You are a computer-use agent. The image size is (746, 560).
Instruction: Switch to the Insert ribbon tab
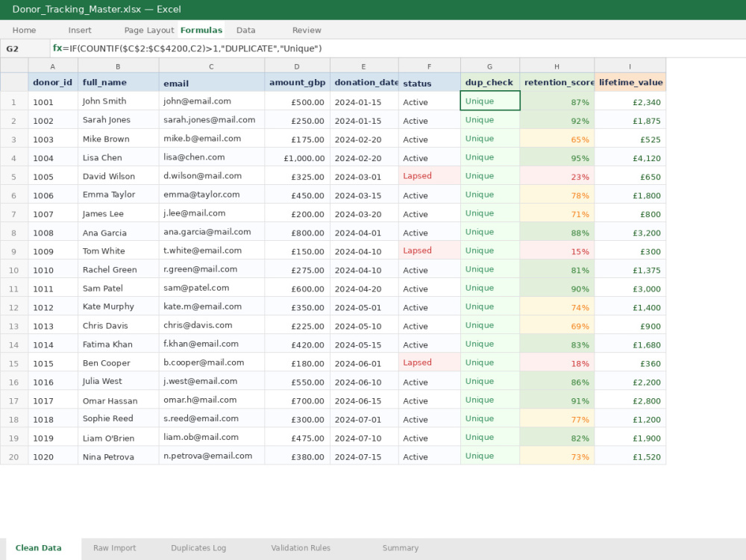coord(80,30)
